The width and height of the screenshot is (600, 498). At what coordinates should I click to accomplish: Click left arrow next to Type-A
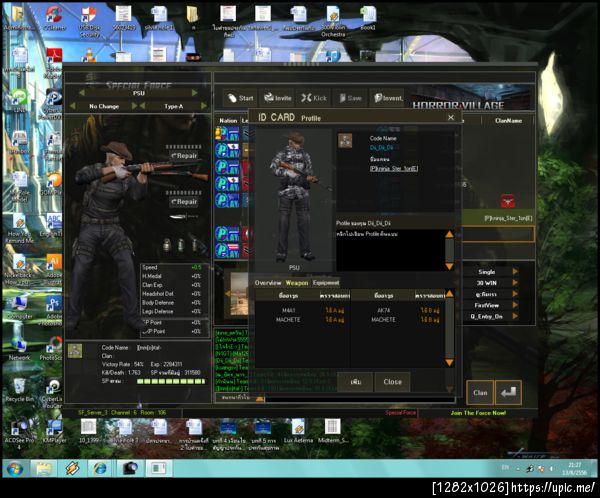point(142,106)
